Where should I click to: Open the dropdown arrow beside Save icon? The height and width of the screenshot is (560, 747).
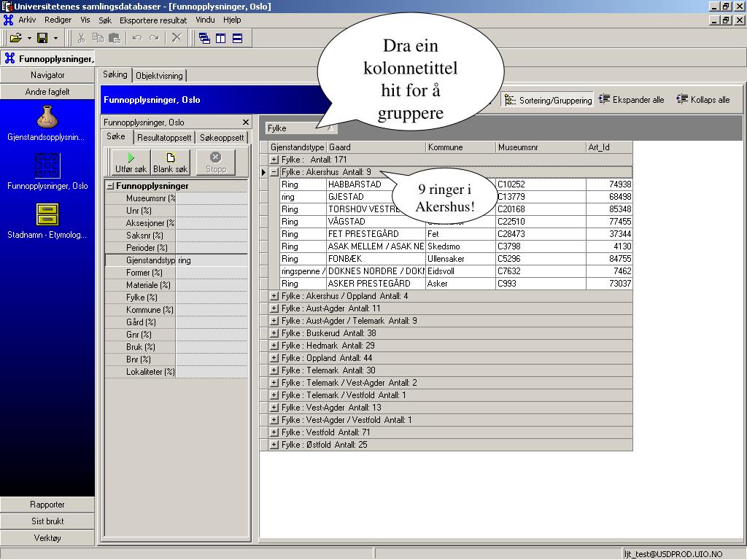(x=55, y=38)
